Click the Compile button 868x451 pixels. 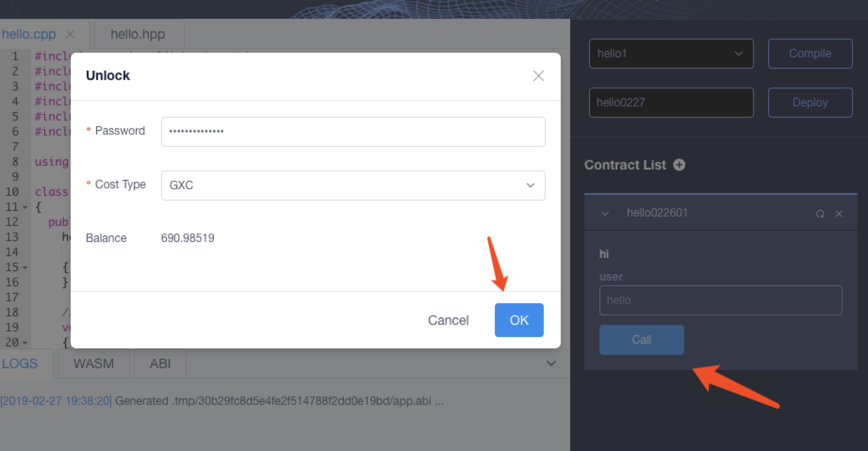(810, 54)
